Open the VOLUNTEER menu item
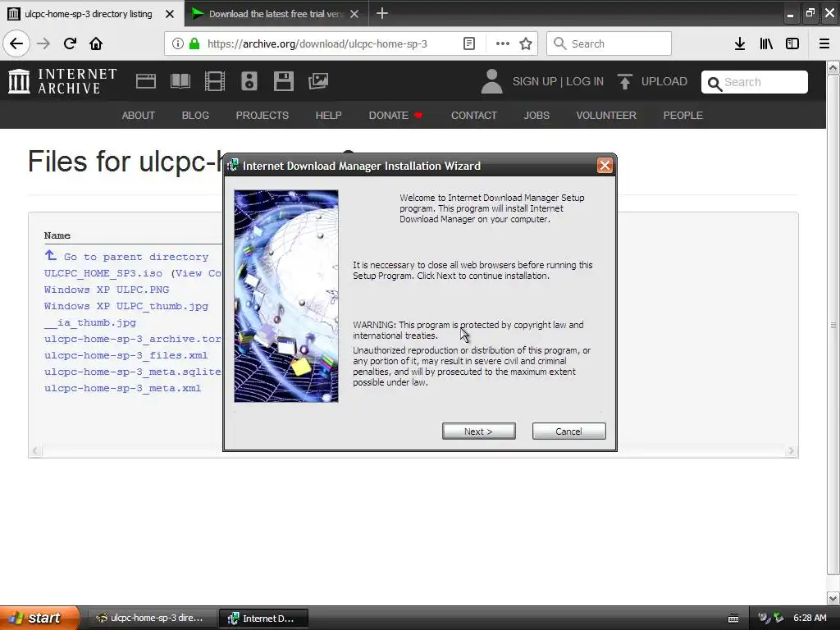 point(606,115)
